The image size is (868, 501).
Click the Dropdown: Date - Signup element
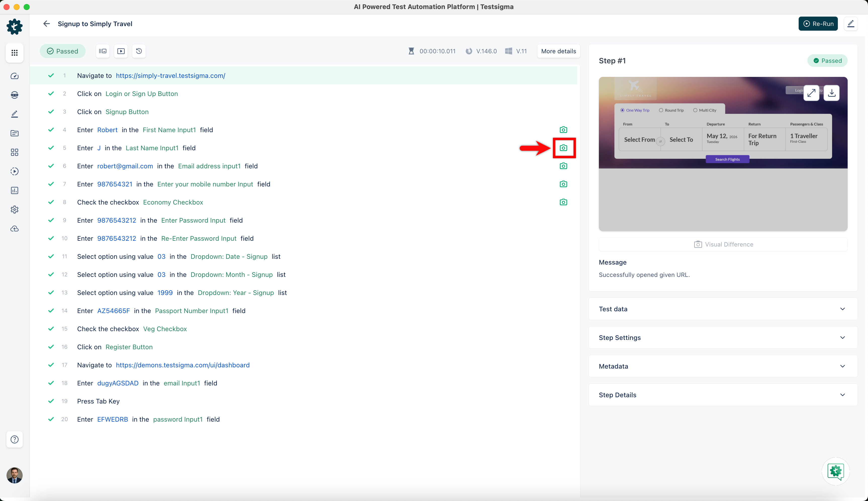[x=229, y=257]
